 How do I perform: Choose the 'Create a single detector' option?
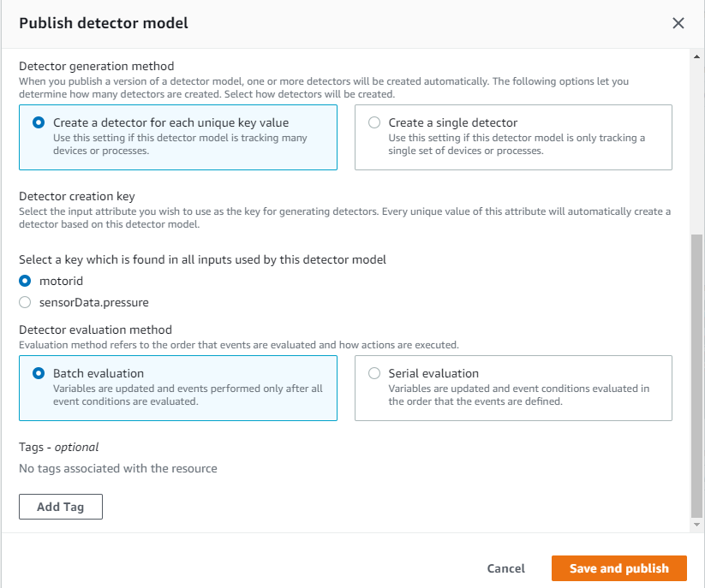pyautogui.click(x=374, y=122)
